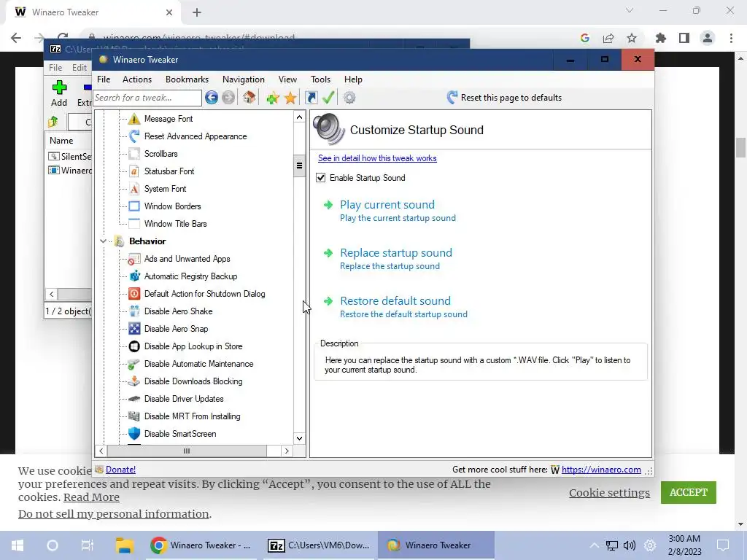Screen dimensions: 747x560
Task: Click the Message Font warning icon in tree
Action: coord(134,119)
